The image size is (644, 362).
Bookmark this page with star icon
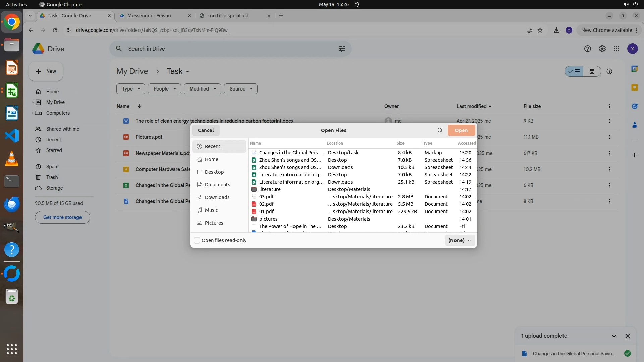(540, 30)
